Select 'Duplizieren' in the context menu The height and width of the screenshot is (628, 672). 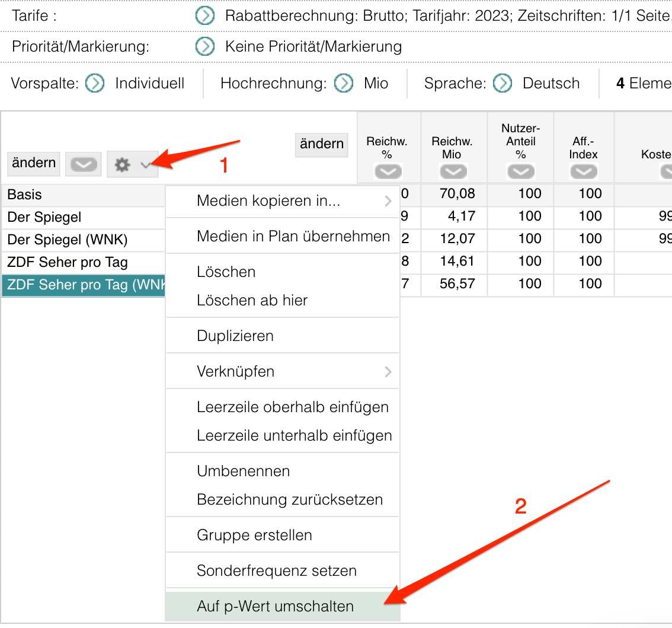[235, 336]
